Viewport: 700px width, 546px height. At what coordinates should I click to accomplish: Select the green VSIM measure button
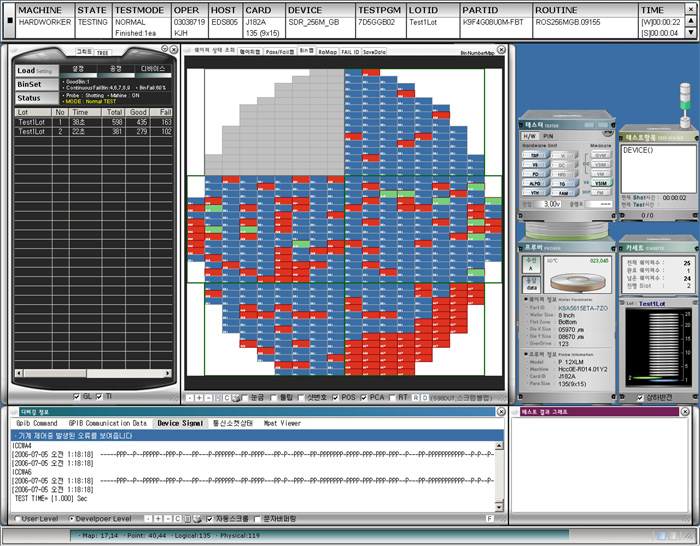(601, 183)
